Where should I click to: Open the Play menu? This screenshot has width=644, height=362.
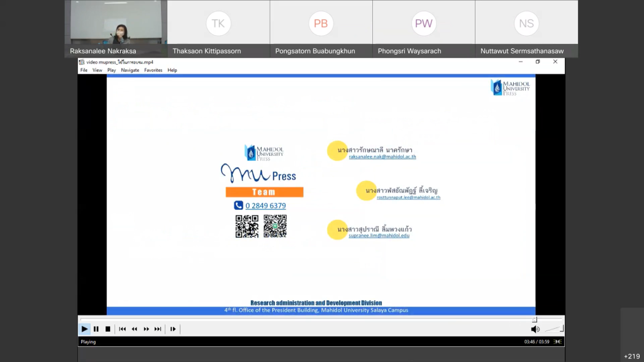[111, 70]
